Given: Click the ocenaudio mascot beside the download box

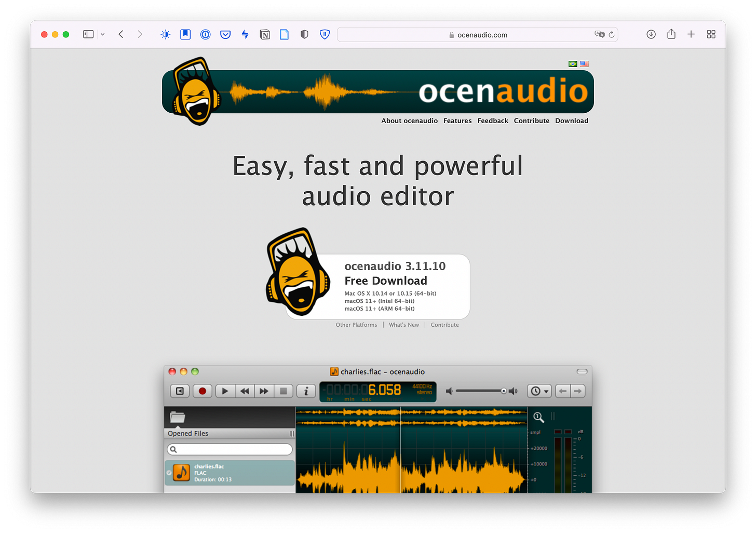Looking at the screenshot, I should pos(298,272).
